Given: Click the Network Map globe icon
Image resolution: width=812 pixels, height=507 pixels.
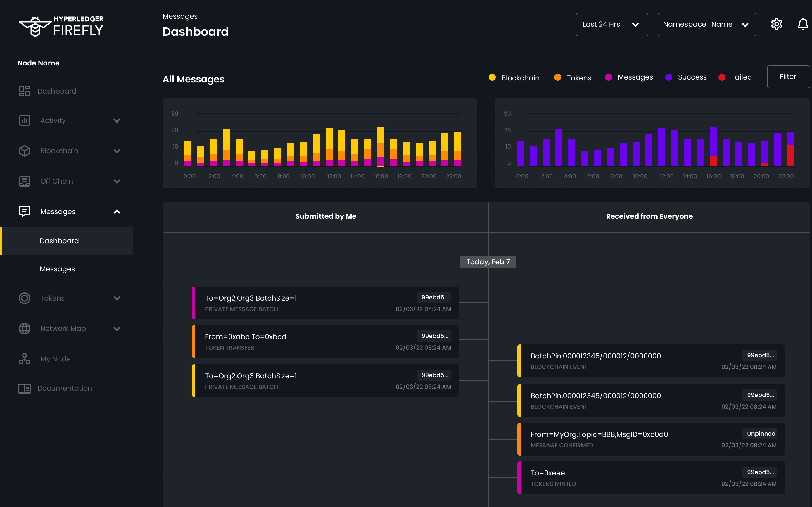Looking at the screenshot, I should [25, 329].
